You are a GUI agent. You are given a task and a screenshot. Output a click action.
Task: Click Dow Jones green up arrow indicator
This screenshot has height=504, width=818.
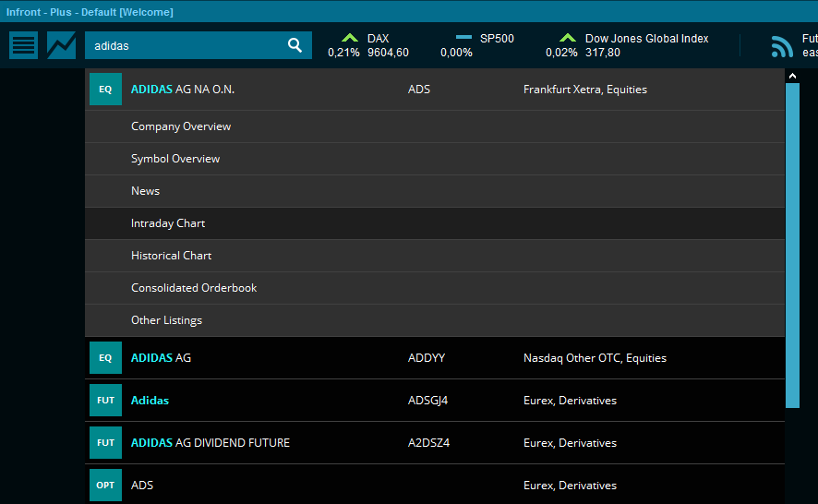point(568,38)
